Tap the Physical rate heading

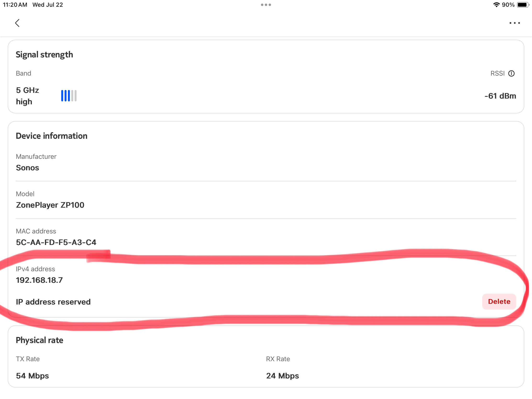[x=39, y=340]
